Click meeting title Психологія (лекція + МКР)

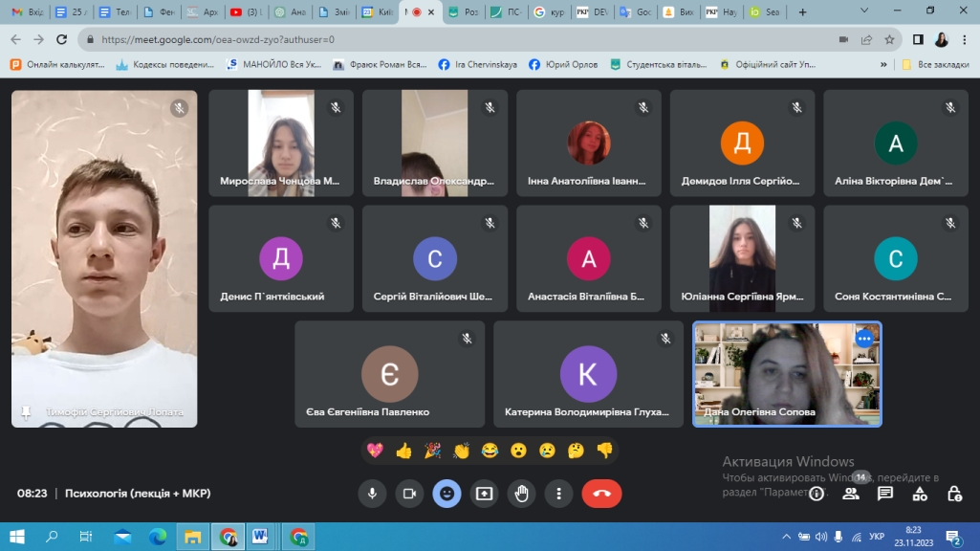point(138,494)
